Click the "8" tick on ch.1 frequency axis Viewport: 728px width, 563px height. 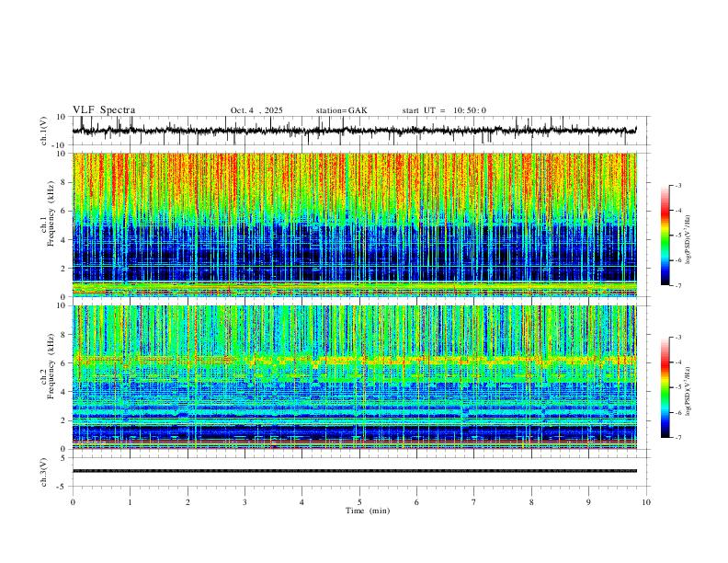coord(64,182)
